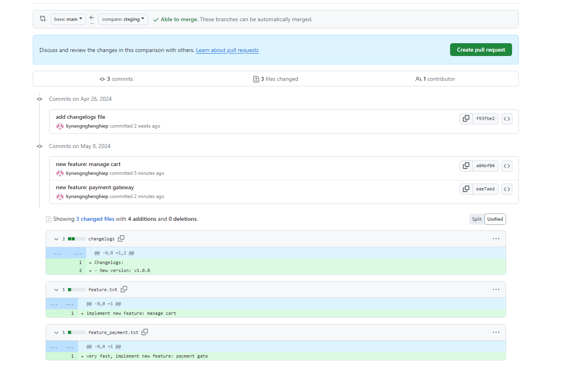Collapse the feature_payment.txt file diff
The width and height of the screenshot is (588, 374).
point(56,332)
